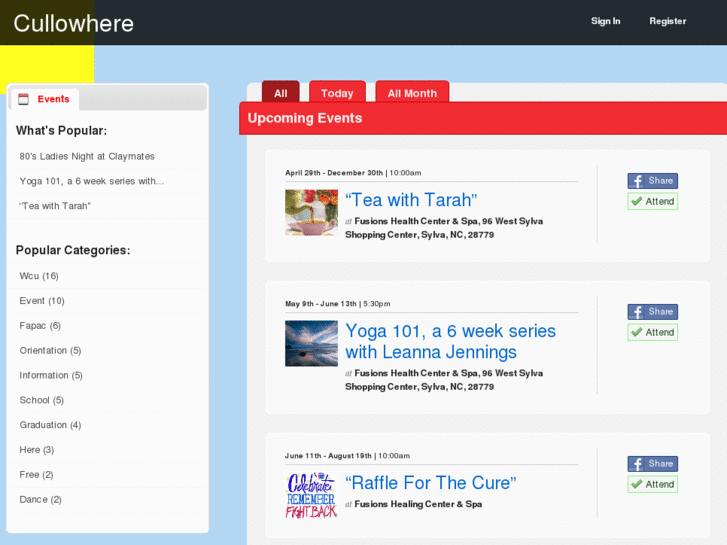Image resolution: width=727 pixels, height=545 pixels.
Task: Switch to the All Month tab
Action: pyautogui.click(x=412, y=92)
